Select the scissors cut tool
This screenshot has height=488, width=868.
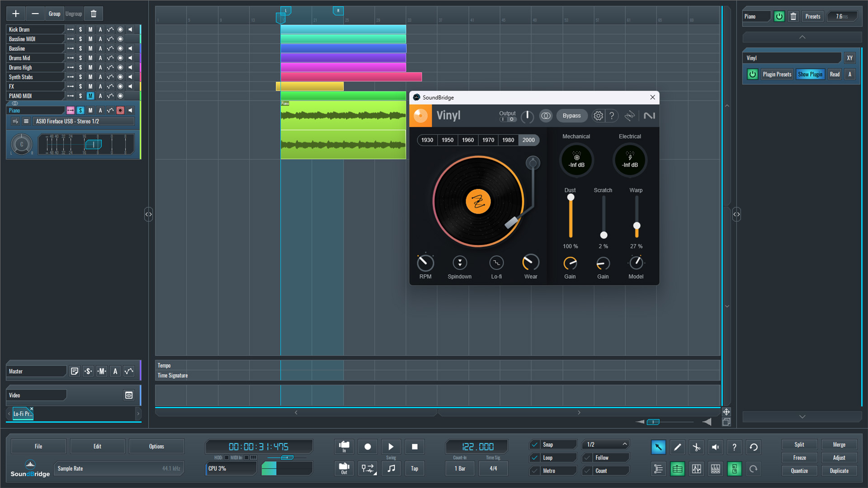tap(696, 447)
